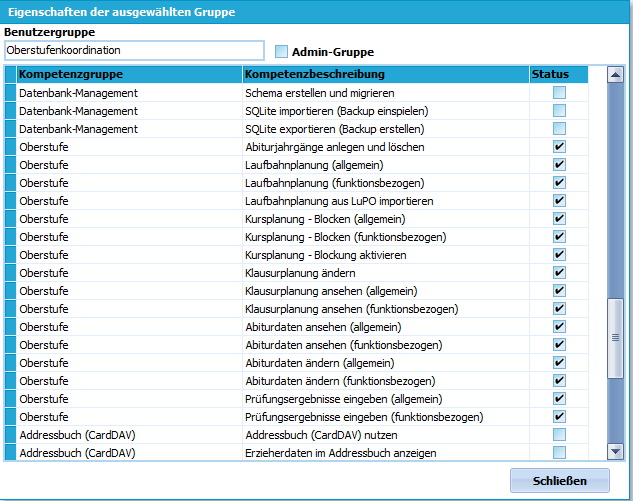Sort by Kompetenzbeschreibung column header

coord(386,74)
